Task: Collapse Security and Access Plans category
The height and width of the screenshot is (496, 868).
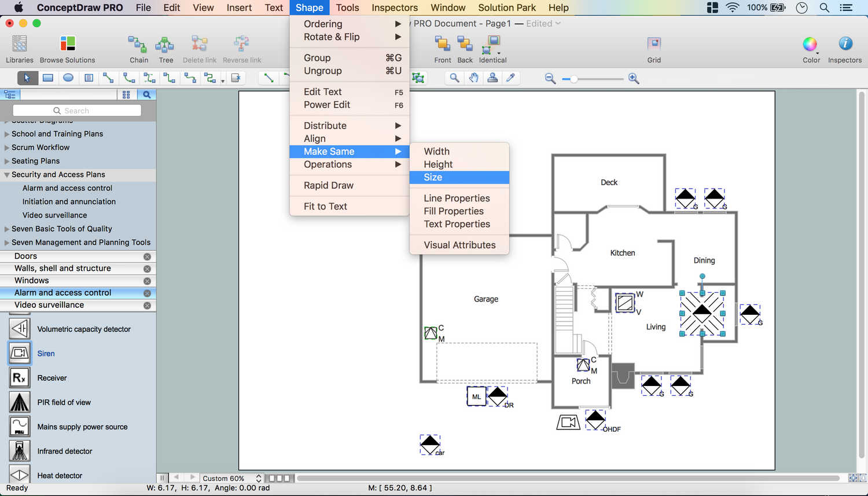Action: pyautogui.click(x=7, y=175)
